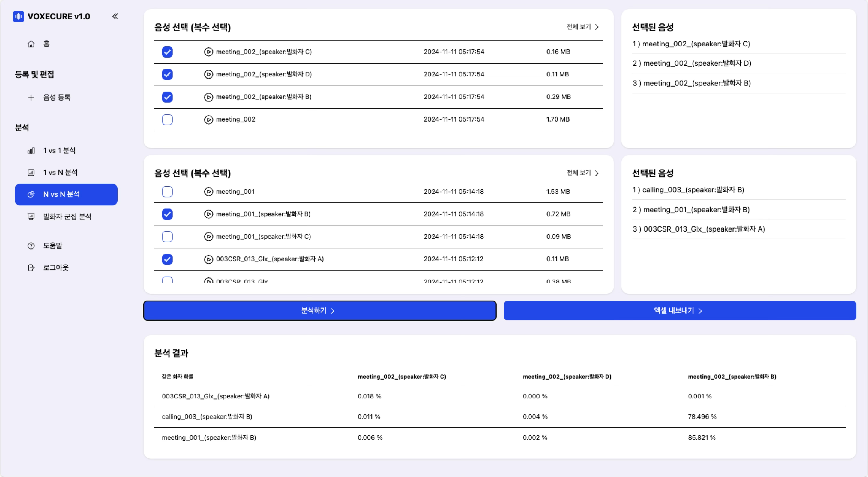The height and width of the screenshot is (477, 868).
Task: Click the home icon in sidebar
Action: point(31,44)
